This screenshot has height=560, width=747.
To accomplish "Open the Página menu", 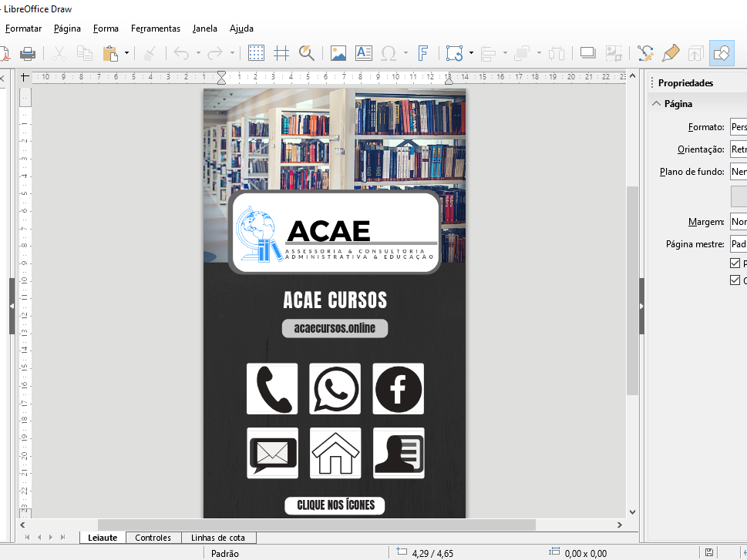I will (67, 29).
